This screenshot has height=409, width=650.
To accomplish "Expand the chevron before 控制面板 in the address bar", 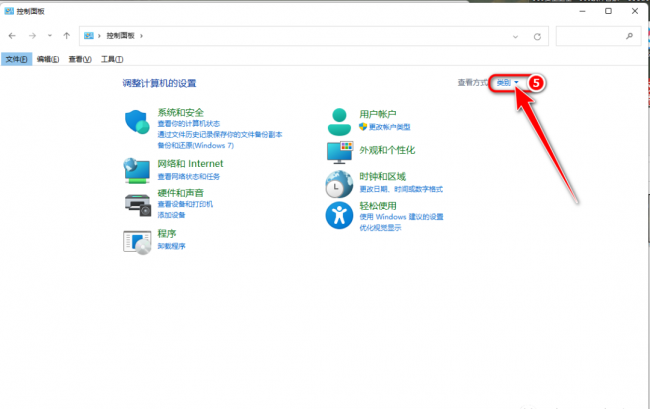I will click(99, 36).
